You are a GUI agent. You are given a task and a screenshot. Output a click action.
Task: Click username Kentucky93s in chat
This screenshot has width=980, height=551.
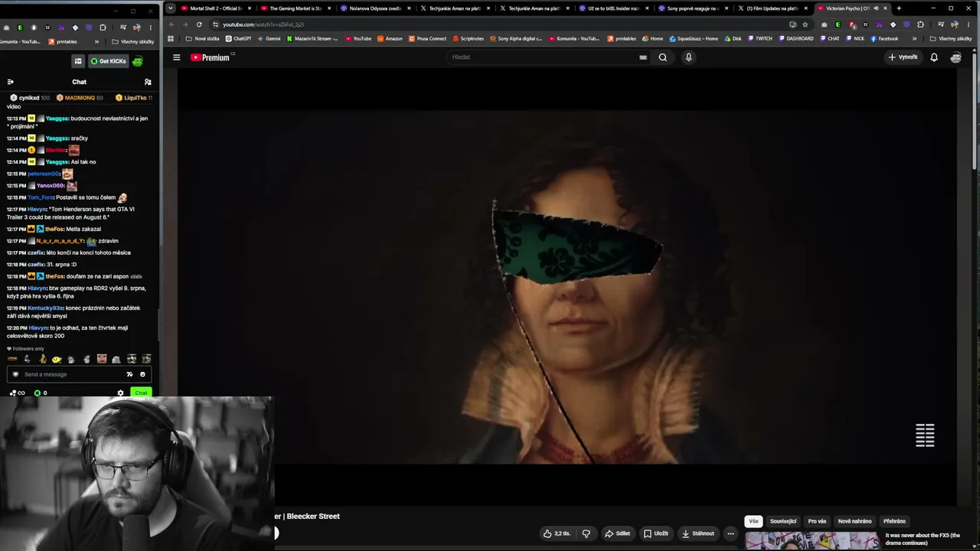point(45,308)
